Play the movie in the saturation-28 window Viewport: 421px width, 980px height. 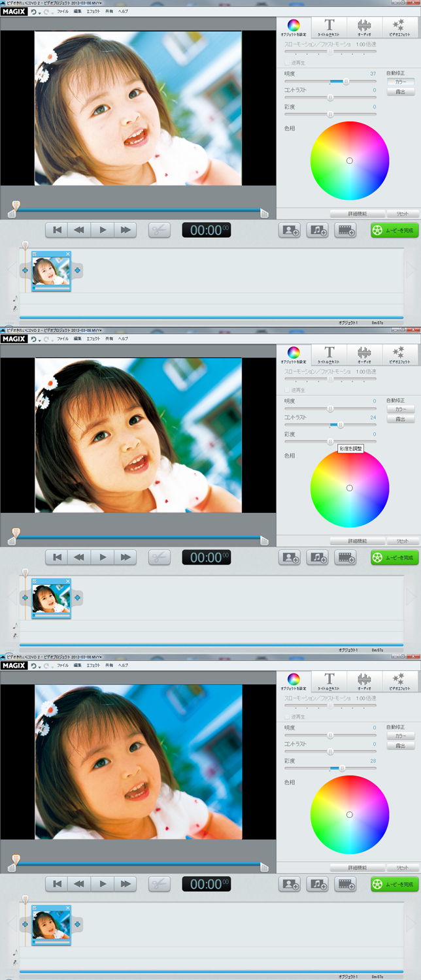[103, 884]
